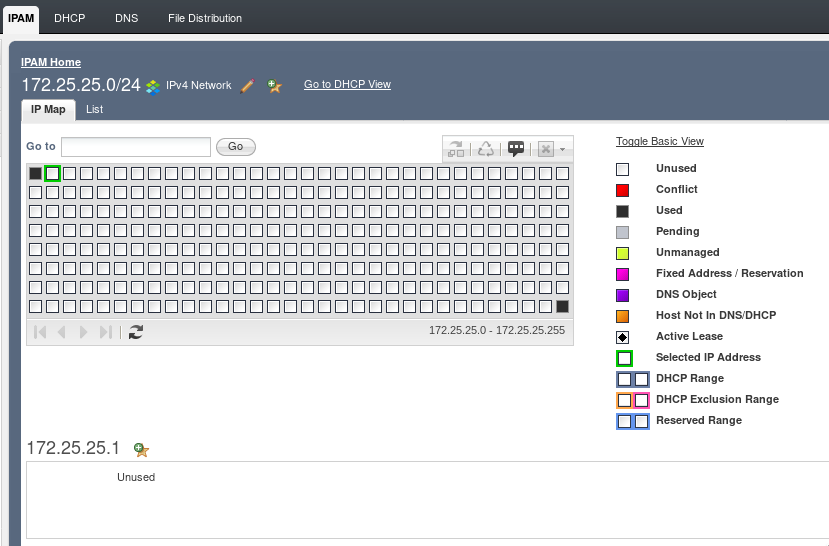Click the DHCP Range legend icon

click(x=633, y=379)
